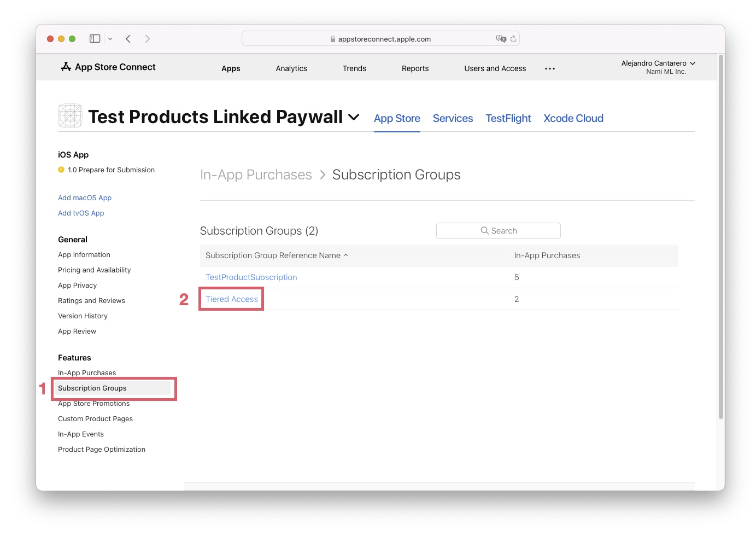The width and height of the screenshot is (756, 547).
Task: Open Product Page Optimization
Action: pos(102,450)
